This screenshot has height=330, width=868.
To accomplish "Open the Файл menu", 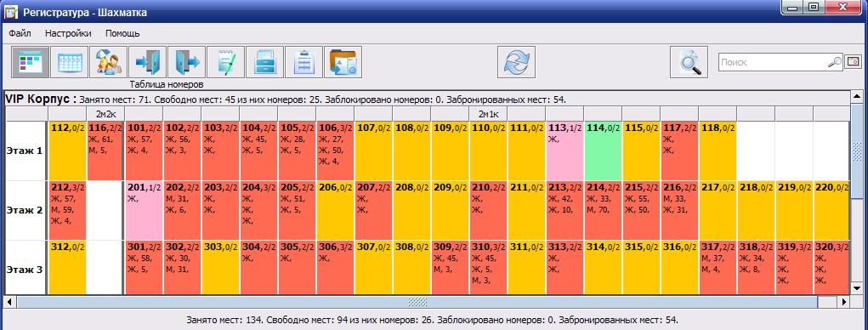I will coord(20,33).
